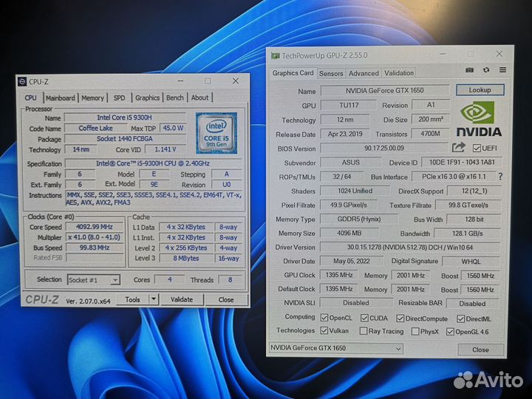Open the Graphics tab in CPU-Z
The width and height of the screenshot is (532, 399).
[147, 98]
